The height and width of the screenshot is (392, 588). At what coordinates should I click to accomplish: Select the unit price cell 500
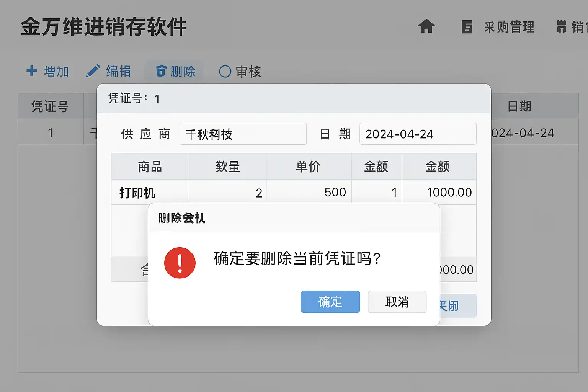(x=309, y=192)
